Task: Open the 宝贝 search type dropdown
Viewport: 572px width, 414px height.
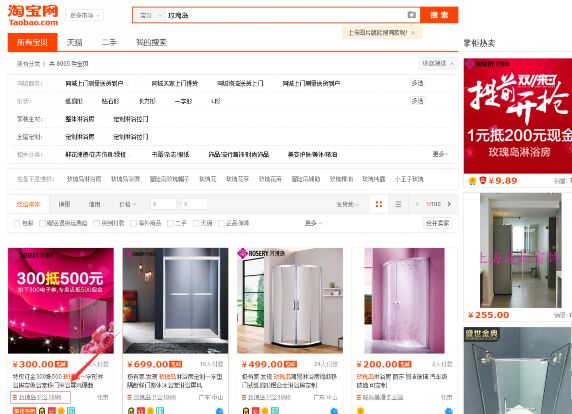Action: [x=150, y=15]
